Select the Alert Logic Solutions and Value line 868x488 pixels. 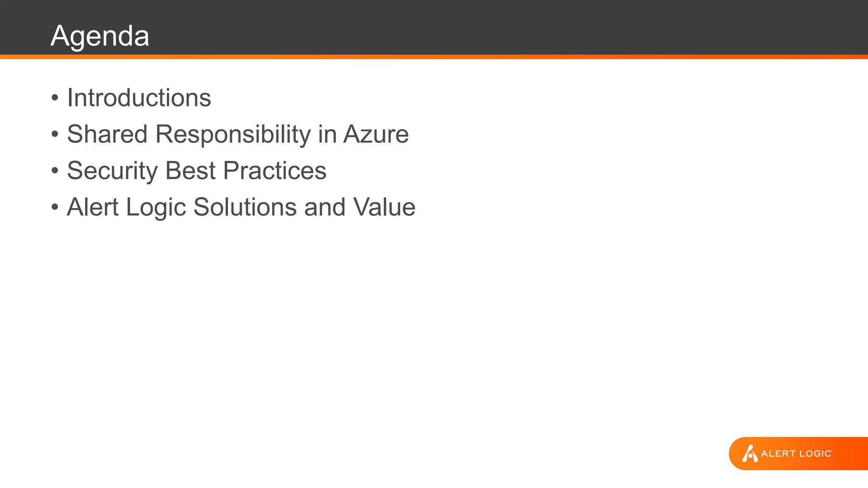pyautogui.click(x=241, y=207)
